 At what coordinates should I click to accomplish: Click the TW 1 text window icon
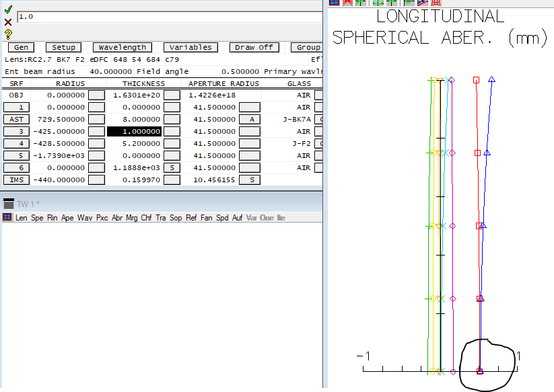pos(9,204)
